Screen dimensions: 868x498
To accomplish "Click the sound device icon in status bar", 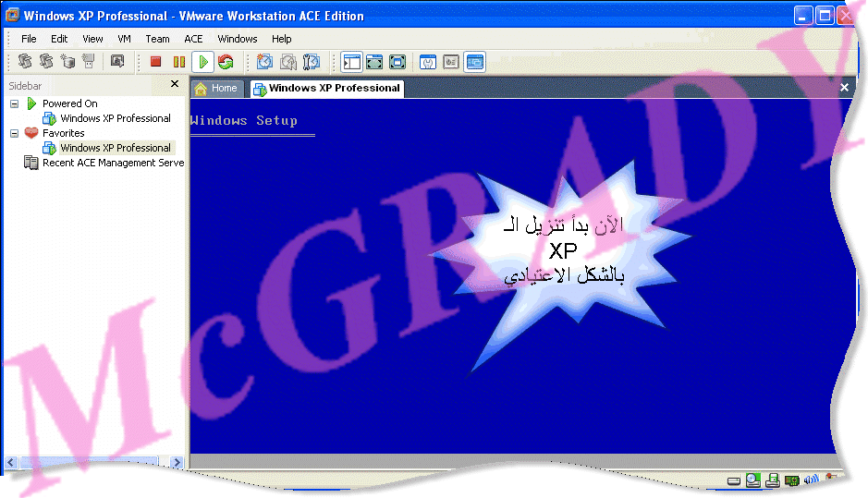I will tap(811, 480).
